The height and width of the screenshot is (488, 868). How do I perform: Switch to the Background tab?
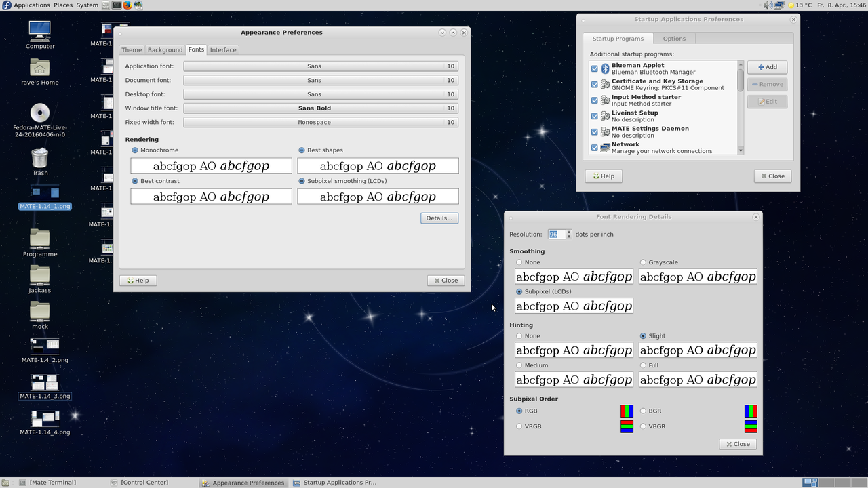coord(165,49)
